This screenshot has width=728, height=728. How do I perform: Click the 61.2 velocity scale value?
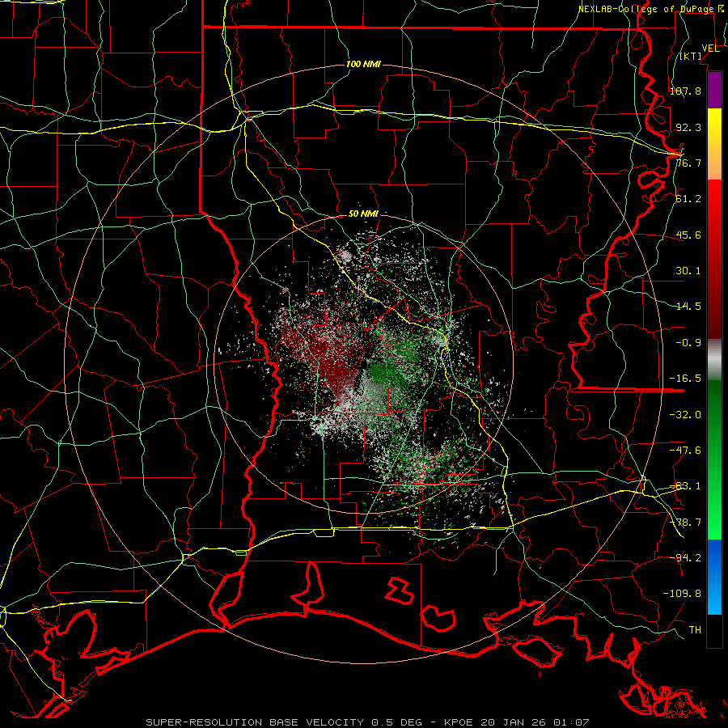pyautogui.click(x=688, y=199)
